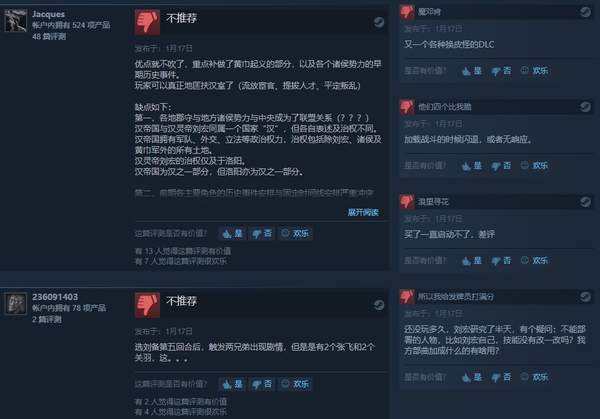Expand Jacques' review with 展开阅读
600x419 pixels.
point(363,212)
